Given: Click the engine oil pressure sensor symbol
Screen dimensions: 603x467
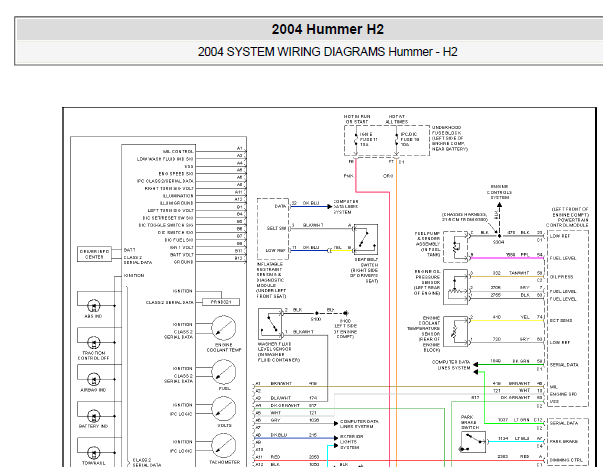Looking at the screenshot, I should 456,287.
